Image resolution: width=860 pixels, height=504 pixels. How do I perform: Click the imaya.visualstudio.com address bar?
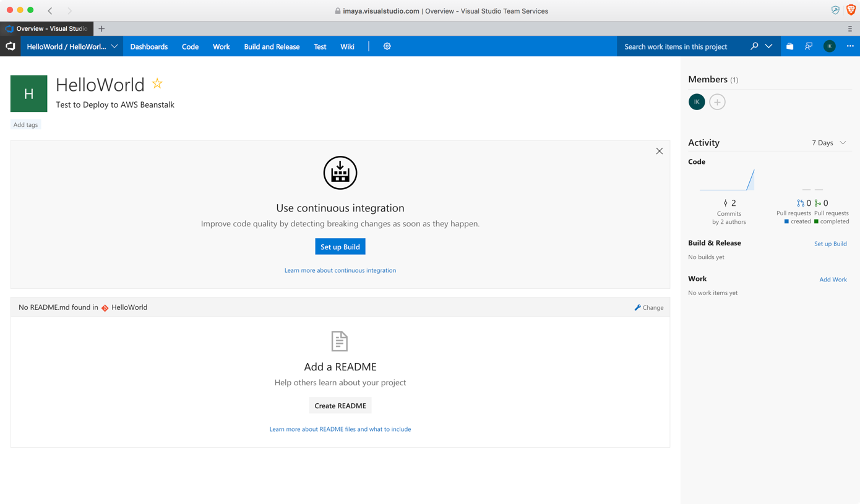coord(441,11)
